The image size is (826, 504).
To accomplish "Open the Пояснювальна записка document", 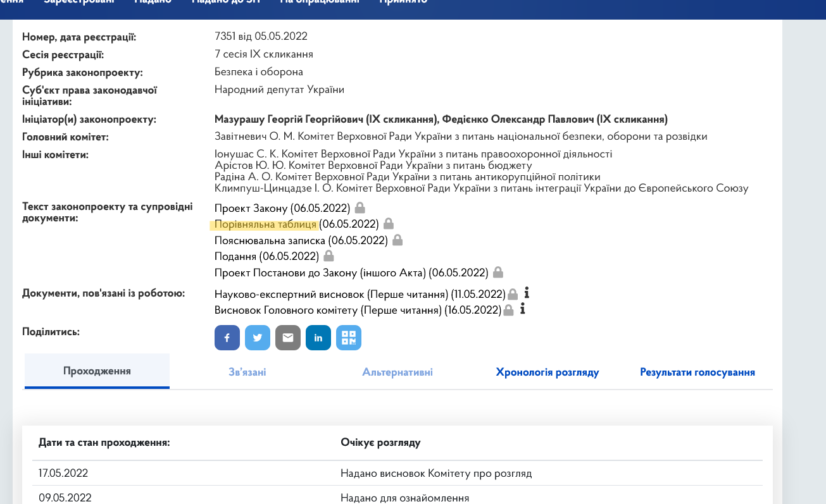I will [x=301, y=240].
